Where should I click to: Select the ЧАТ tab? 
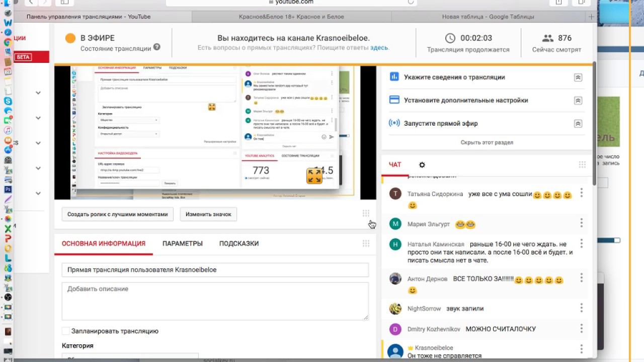click(x=395, y=164)
